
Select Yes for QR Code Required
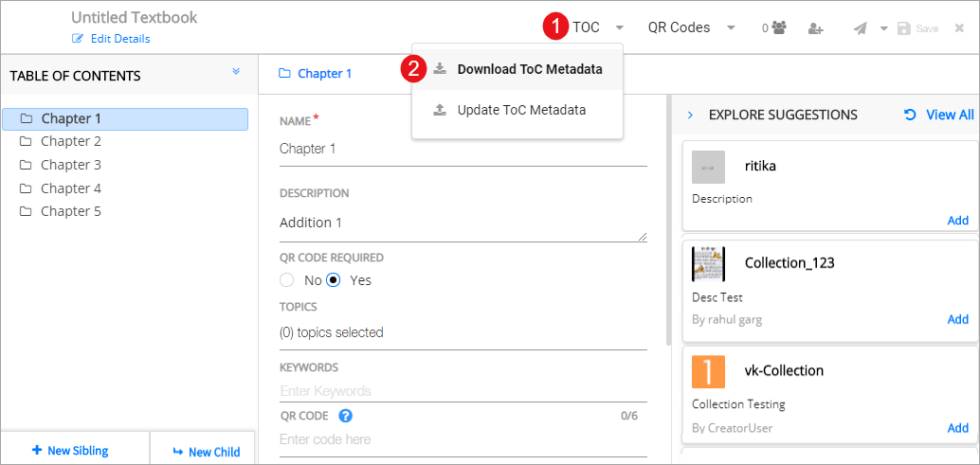point(334,280)
